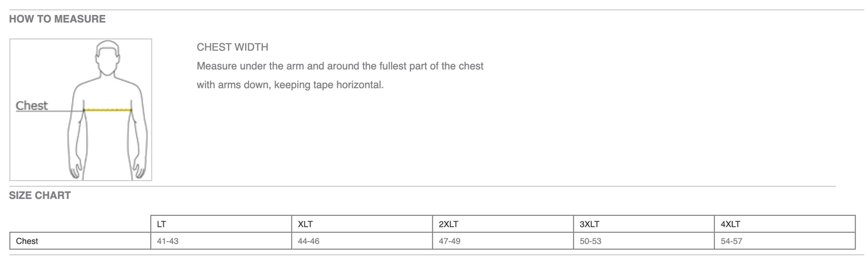Viewport: 868px width, 259px height.
Task: Click the 41-43 chest measurement cell
Action: (168, 241)
